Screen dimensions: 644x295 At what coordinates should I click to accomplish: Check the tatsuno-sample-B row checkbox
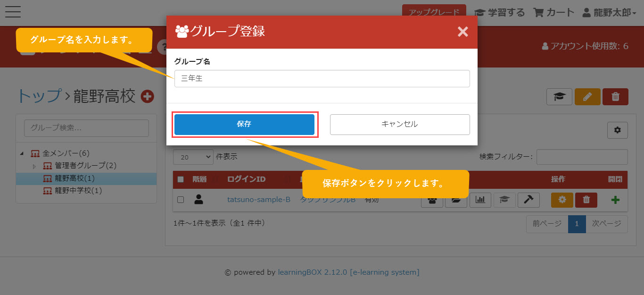tap(180, 200)
